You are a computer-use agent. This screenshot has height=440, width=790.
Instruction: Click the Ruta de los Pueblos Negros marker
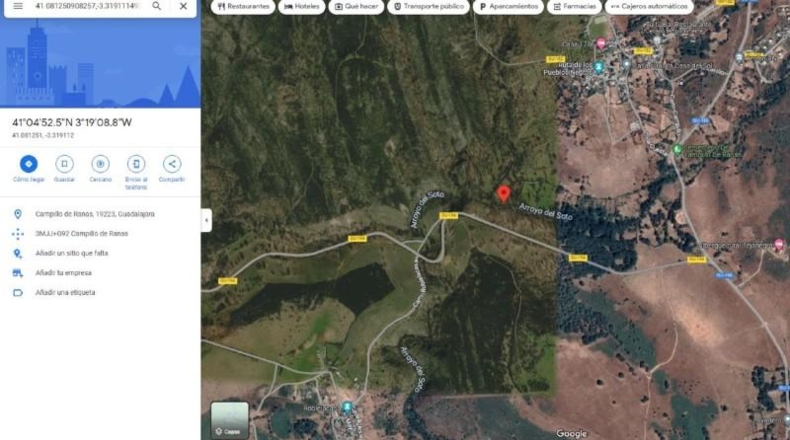tap(599, 67)
